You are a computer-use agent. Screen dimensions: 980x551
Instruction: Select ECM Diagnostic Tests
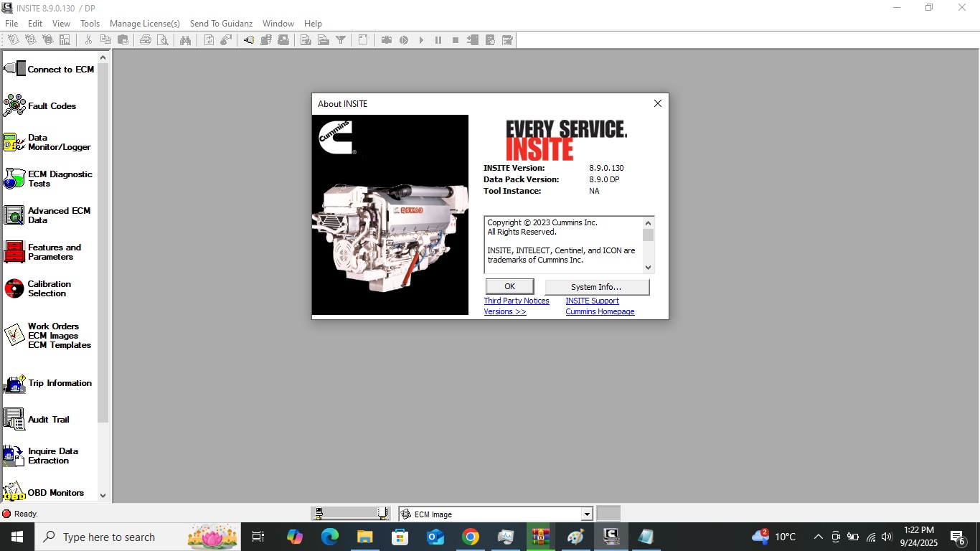55,179
